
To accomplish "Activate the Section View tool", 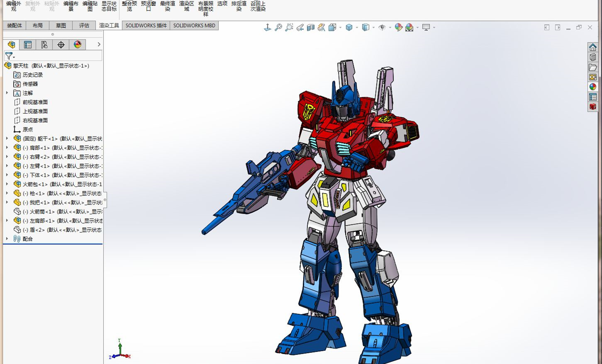I will [311, 27].
